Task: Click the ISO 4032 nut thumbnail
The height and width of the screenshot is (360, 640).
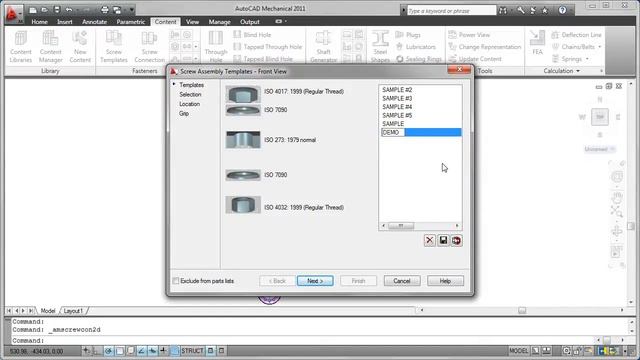Action: point(243,204)
